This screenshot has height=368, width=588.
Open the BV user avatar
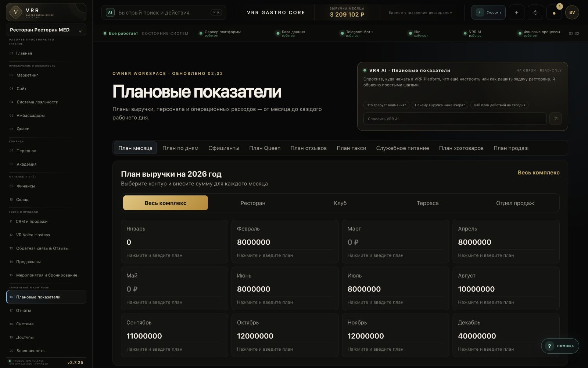click(x=572, y=13)
